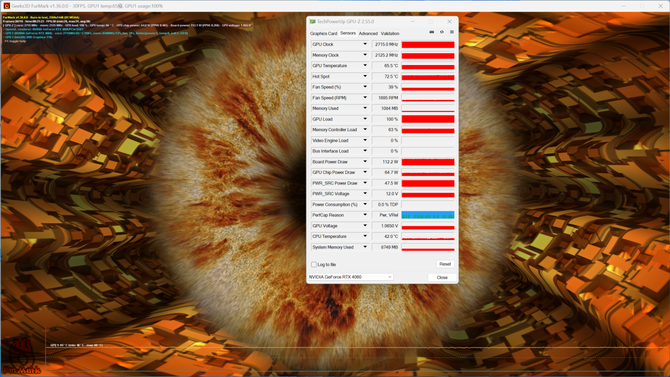Minimize the GPU-Z window
This screenshot has height=377, width=670.
point(412,21)
